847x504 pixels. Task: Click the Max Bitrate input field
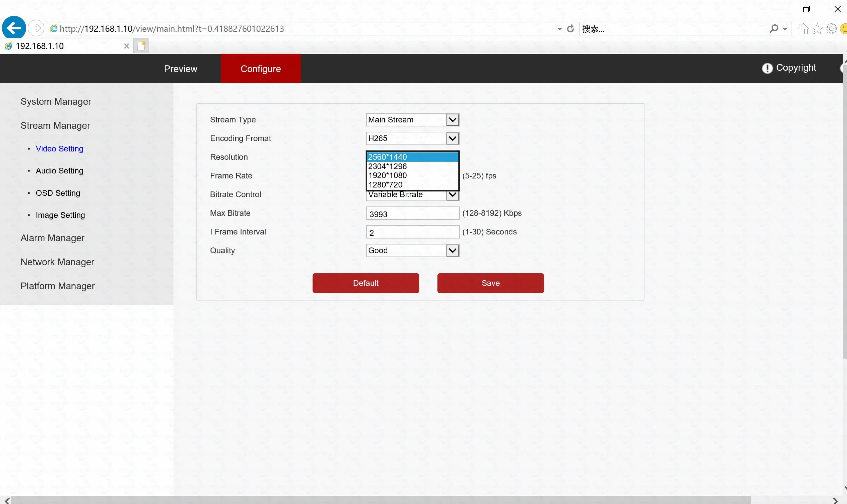point(413,213)
